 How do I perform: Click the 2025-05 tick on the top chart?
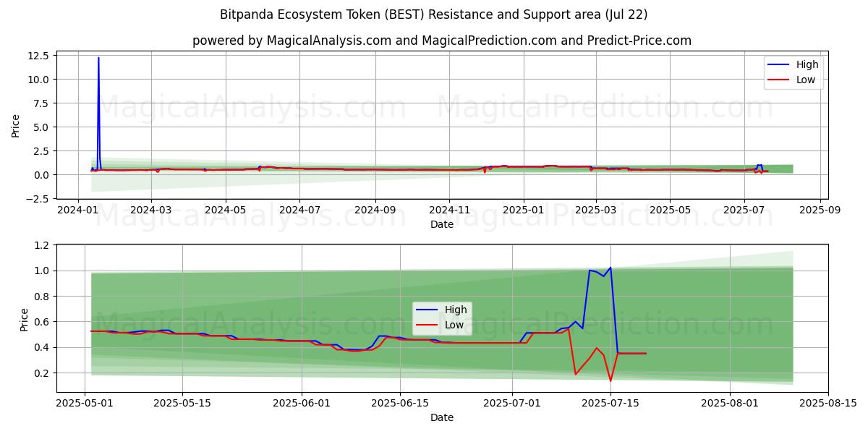coord(669,210)
